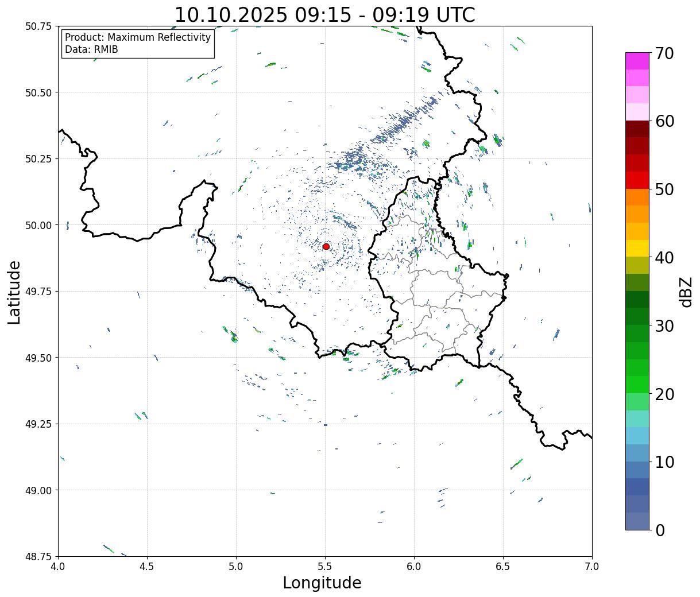Click the latitude tick label 50.75
700x597 pixels.
point(38,26)
